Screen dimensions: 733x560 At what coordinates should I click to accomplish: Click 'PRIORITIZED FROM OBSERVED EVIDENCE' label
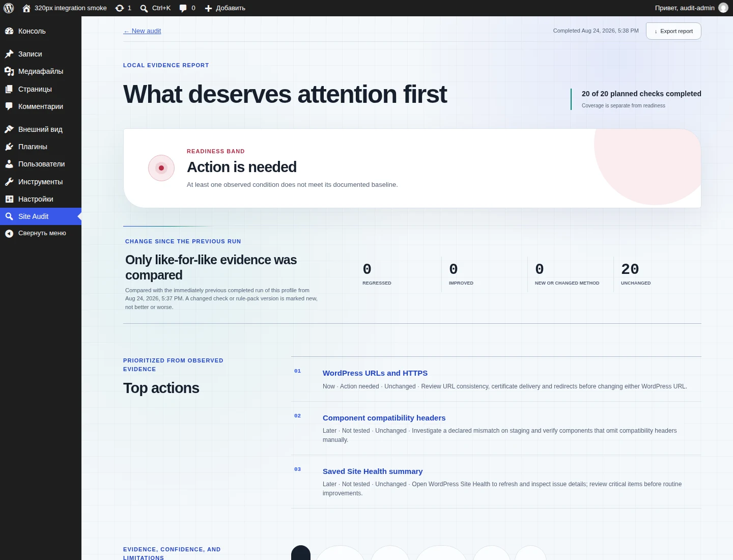(x=173, y=365)
